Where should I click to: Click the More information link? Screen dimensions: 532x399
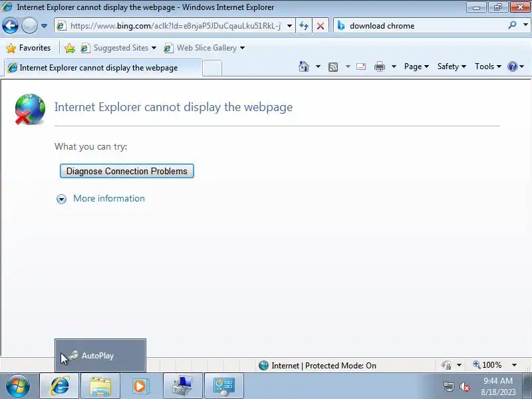(109, 198)
